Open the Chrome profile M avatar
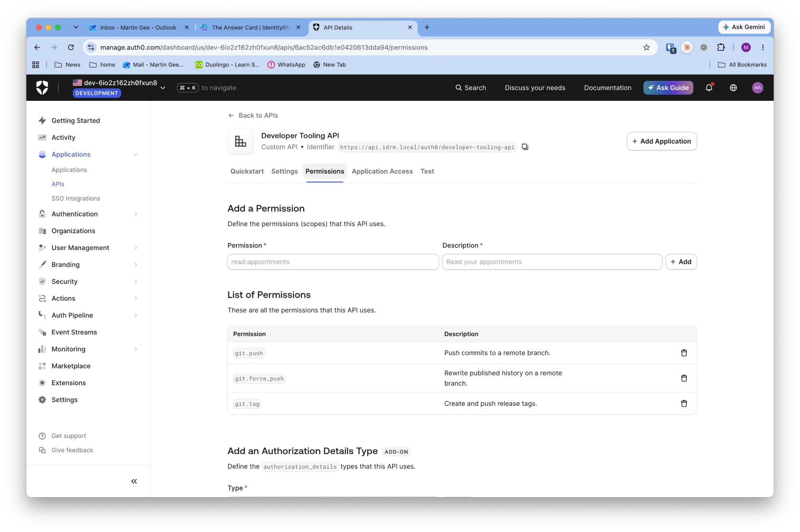This screenshot has height=532, width=800. coord(746,48)
